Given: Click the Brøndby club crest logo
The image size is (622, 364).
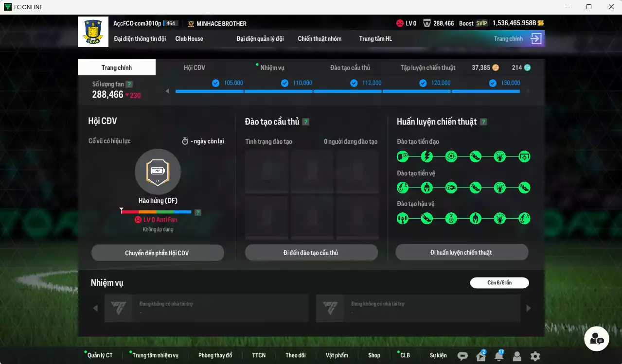Looking at the screenshot, I should pos(93,32).
